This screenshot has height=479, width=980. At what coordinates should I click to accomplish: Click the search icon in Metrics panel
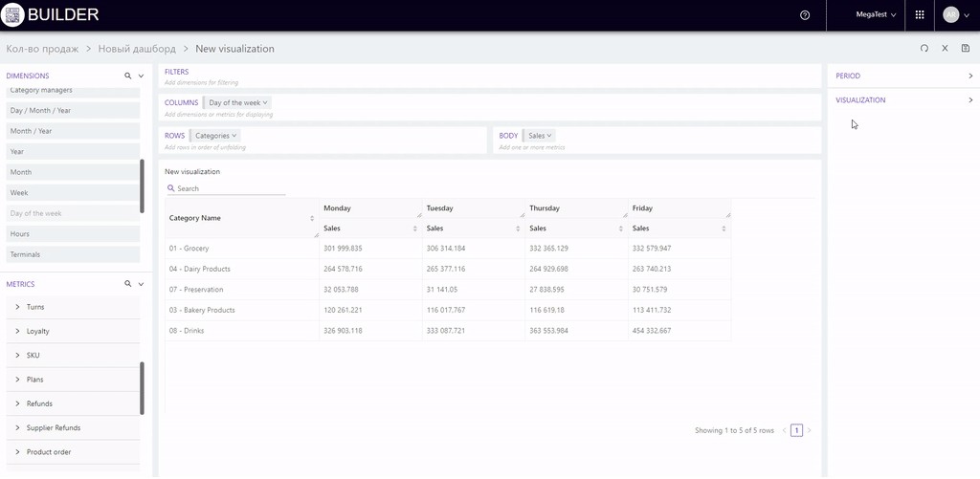[x=127, y=284]
